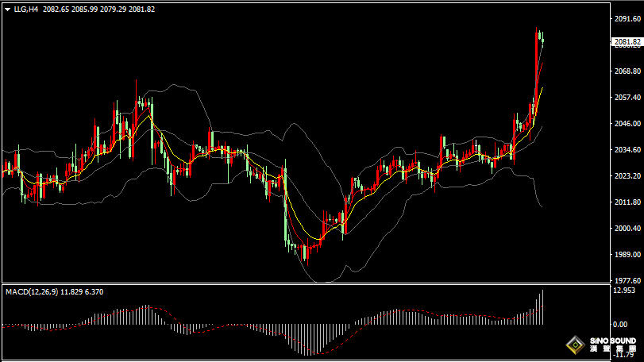This screenshot has width=644, height=362.
Task: Click the 2068.80 price axis label
Action: [x=627, y=71]
